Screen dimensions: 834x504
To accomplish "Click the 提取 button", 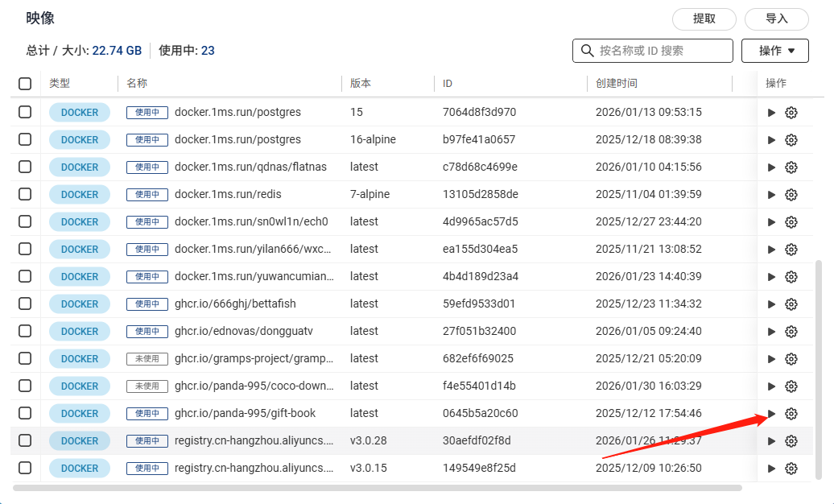I will coord(704,19).
